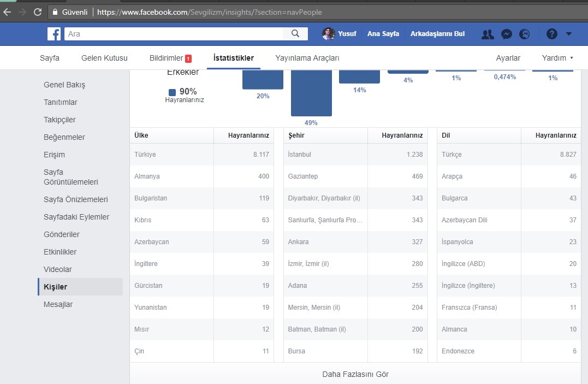588x384 pixels.
Task: Open the Bildirimler tab
Action: click(x=170, y=58)
